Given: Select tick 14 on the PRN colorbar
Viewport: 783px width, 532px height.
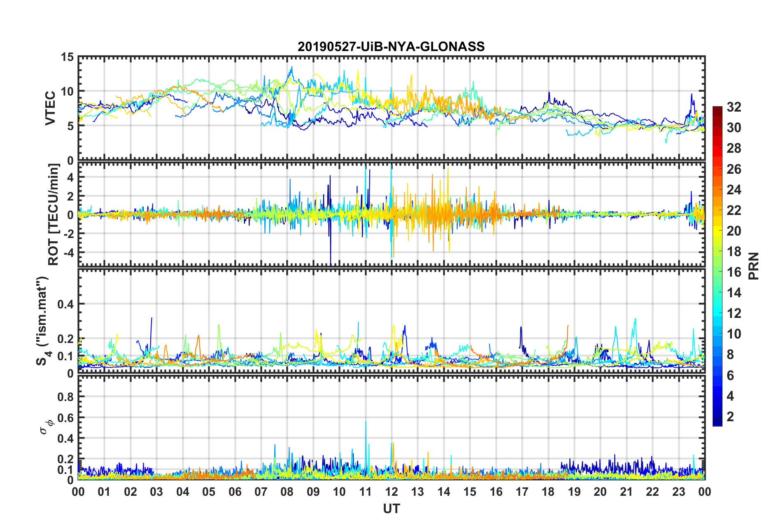Looking at the screenshot, I should coord(734,293).
